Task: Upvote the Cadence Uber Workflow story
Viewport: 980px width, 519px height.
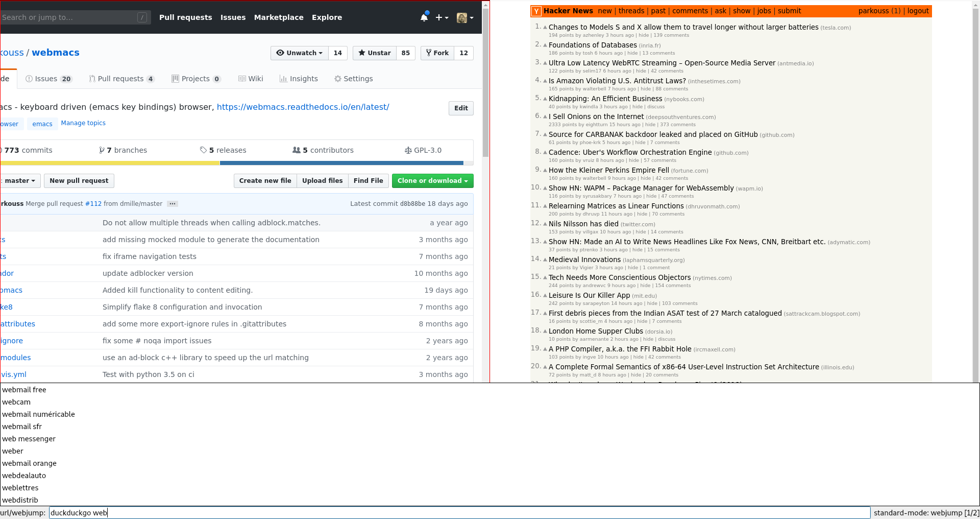Action: [x=545, y=152]
